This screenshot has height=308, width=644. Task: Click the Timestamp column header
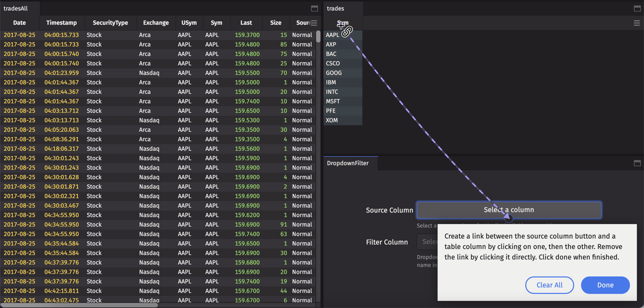coord(61,23)
